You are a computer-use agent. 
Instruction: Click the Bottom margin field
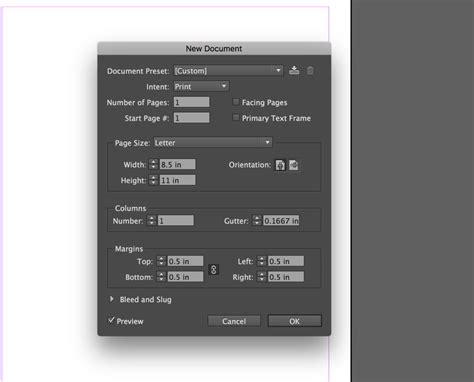[x=185, y=277]
